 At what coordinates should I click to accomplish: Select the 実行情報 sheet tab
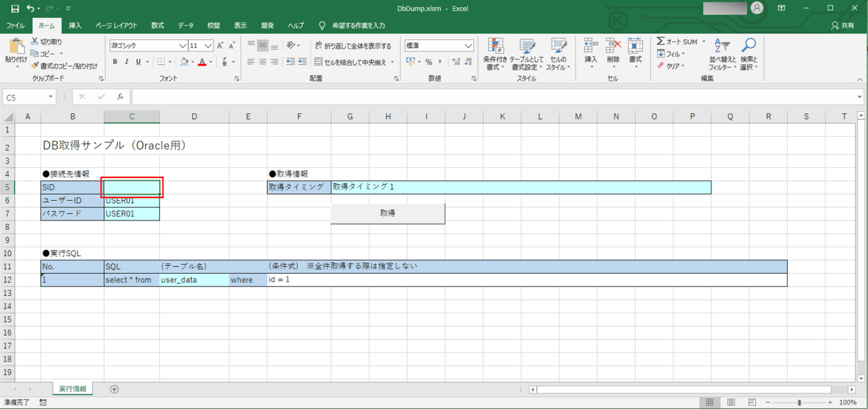[x=72, y=389]
